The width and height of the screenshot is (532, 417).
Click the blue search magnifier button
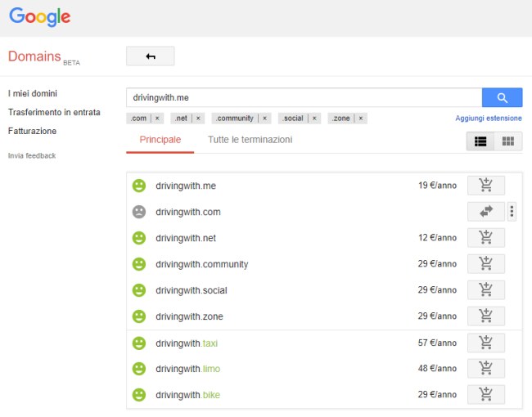click(502, 98)
